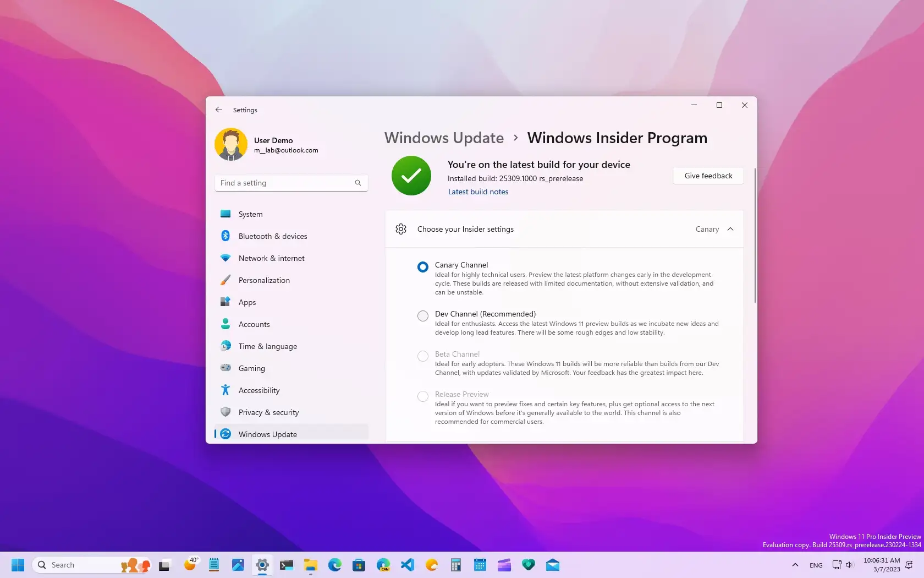Viewport: 924px width, 578px height.
Task: Open the Mail app on the taskbar
Action: 553,565
